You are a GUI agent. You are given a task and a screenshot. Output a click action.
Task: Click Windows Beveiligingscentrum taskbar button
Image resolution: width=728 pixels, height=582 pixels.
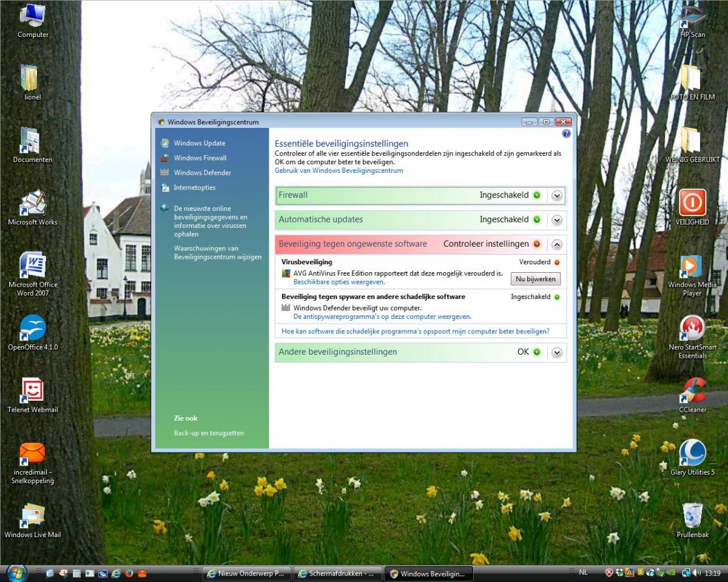pos(429,574)
